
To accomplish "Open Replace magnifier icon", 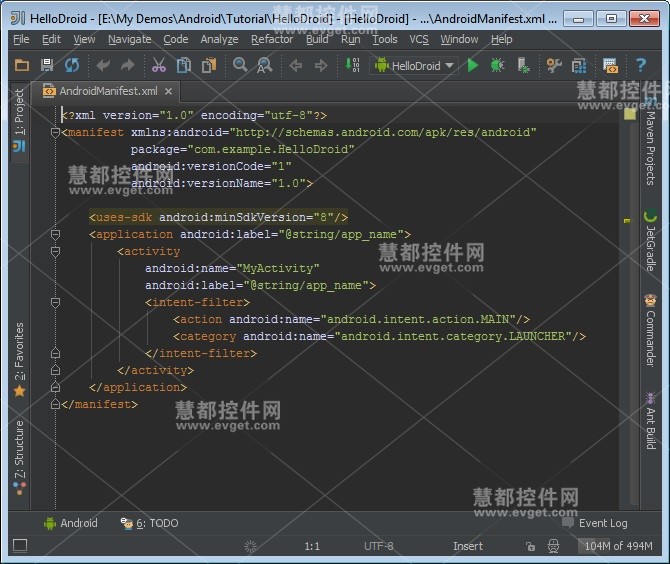I will click(x=264, y=65).
